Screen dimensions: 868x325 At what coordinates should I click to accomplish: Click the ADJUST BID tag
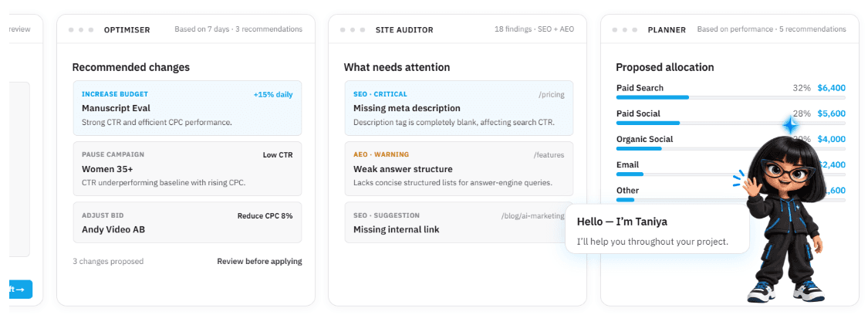pos(103,215)
